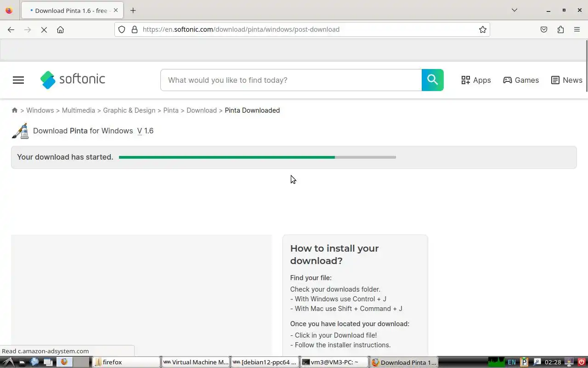Open Softonic site hamburger menu
The image size is (588, 368).
pos(18,80)
